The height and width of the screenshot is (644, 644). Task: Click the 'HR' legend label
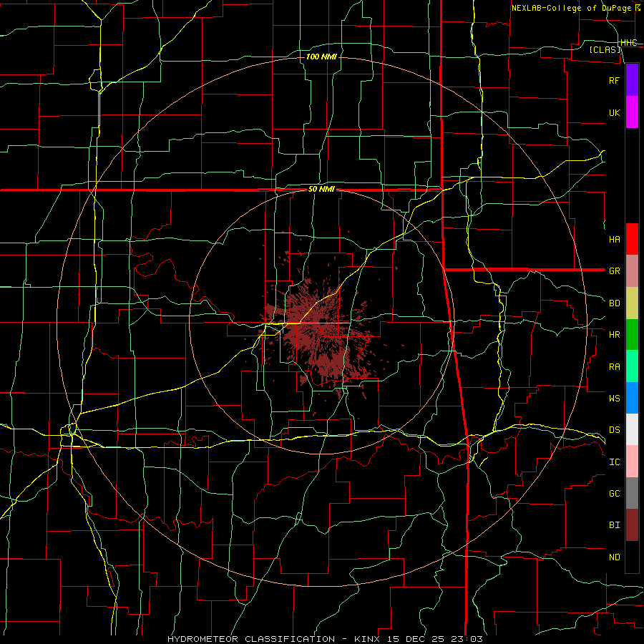(x=615, y=335)
